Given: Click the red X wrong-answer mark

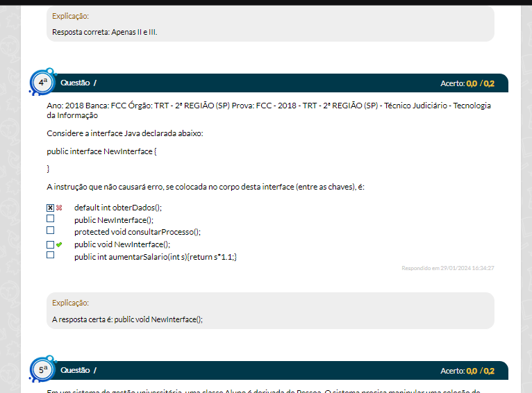Looking at the screenshot, I should pyautogui.click(x=59, y=208).
